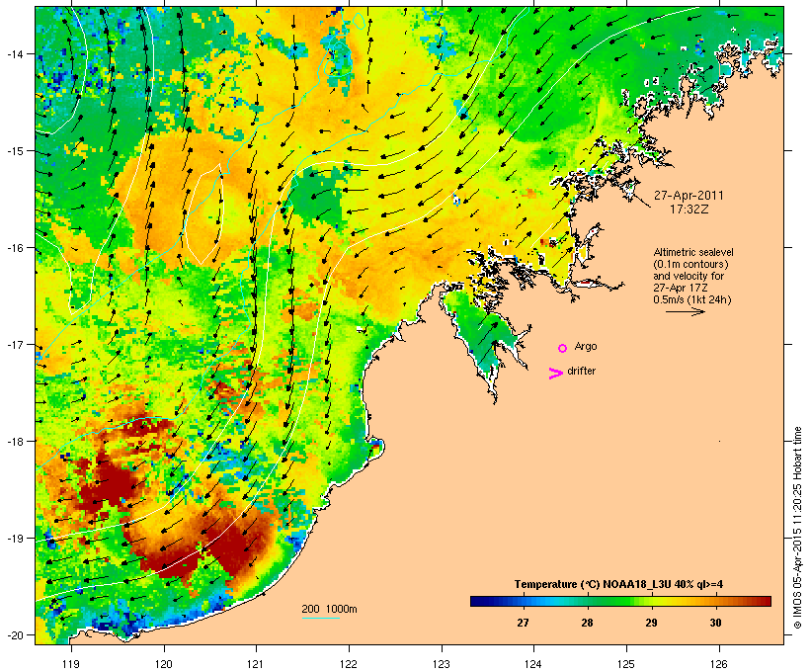Screen dimensions: 810x672
Task: Click the colorbar value 29
Action: coord(651,623)
